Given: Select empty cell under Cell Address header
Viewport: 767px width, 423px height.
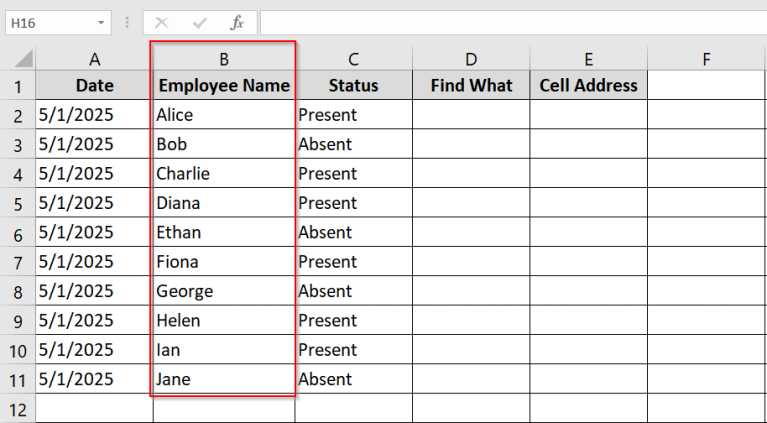Looking at the screenshot, I should click(x=588, y=115).
